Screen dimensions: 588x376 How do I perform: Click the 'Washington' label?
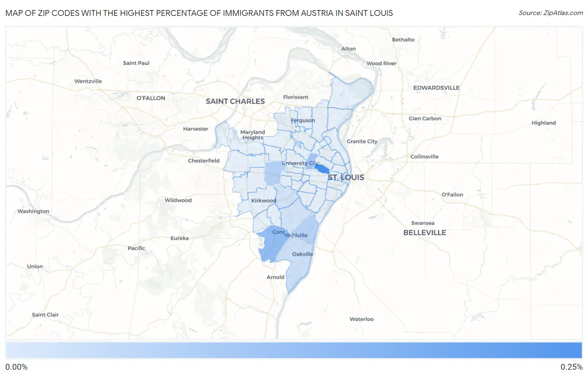click(33, 211)
